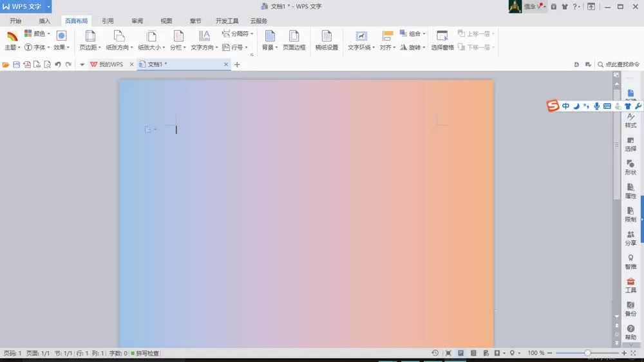The height and width of the screenshot is (362, 644).
Task: Click the 点此查找命令 command search box
Action: click(618, 64)
